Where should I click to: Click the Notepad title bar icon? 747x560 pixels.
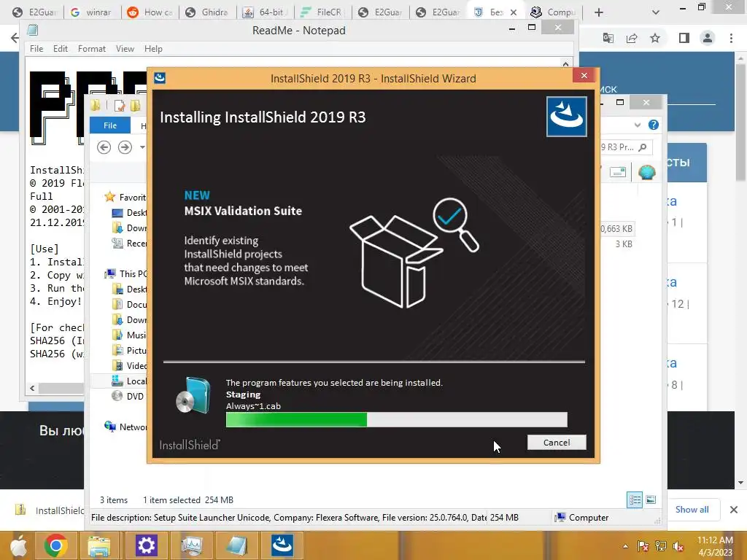point(33,30)
